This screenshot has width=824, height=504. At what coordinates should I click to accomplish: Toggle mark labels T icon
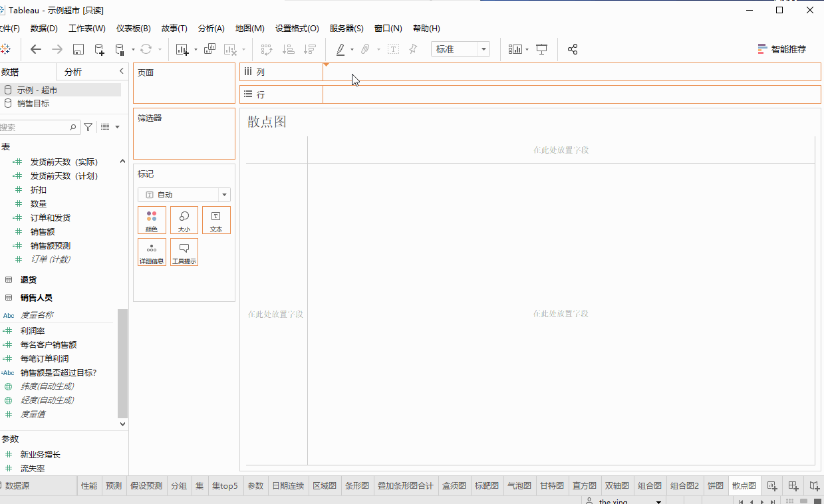pos(393,49)
